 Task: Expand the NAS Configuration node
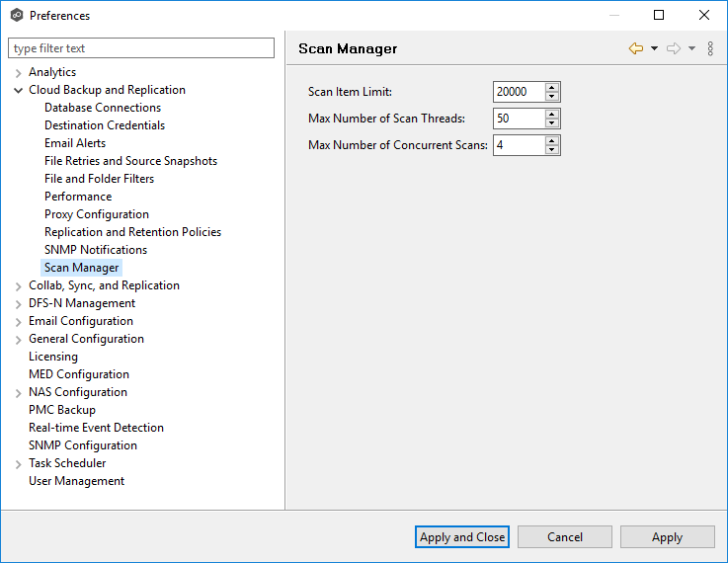tap(19, 393)
